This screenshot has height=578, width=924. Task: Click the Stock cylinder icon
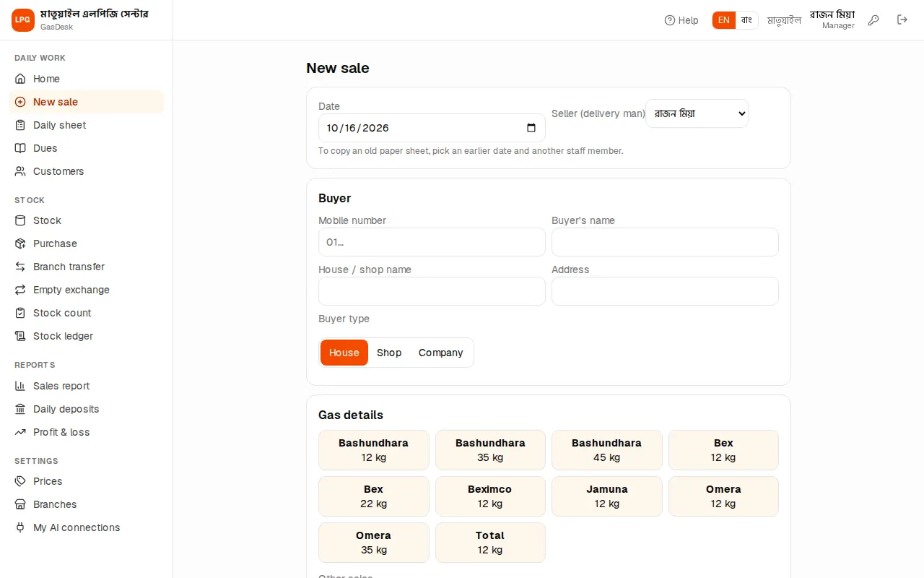tap(20, 220)
